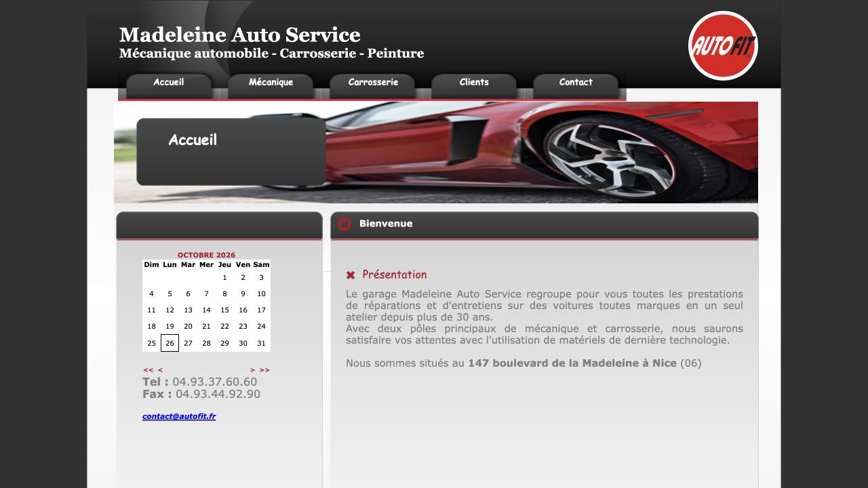Pick October 1 in the calendar
The width and height of the screenshot is (868, 488).
[x=224, y=277]
